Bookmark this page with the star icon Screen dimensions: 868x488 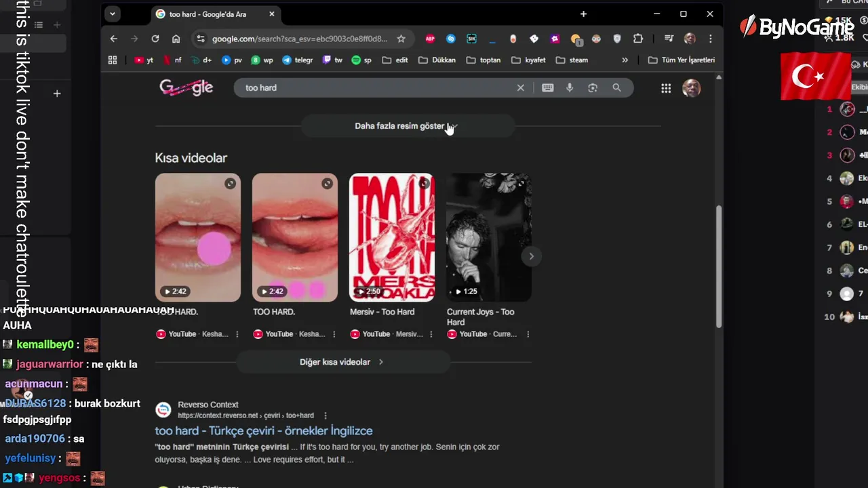point(401,39)
